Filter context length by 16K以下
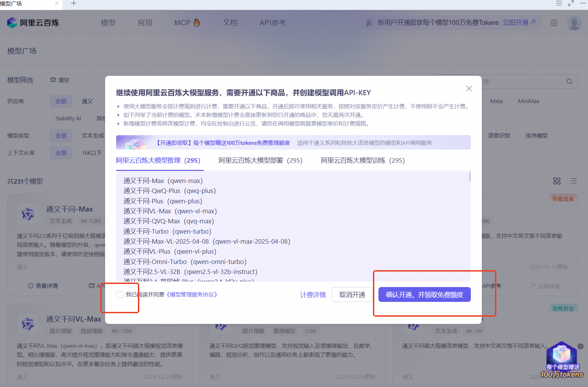588x387 pixels. tap(92, 153)
